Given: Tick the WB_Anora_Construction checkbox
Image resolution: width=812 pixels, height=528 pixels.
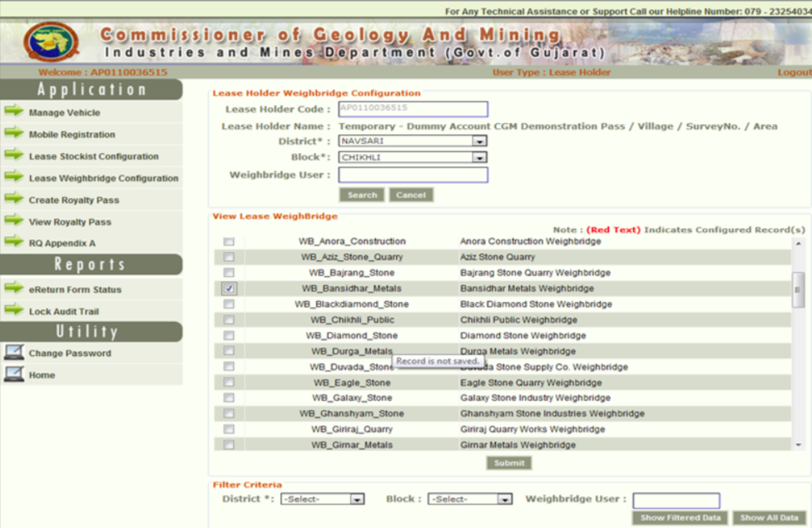Looking at the screenshot, I should click(x=228, y=241).
